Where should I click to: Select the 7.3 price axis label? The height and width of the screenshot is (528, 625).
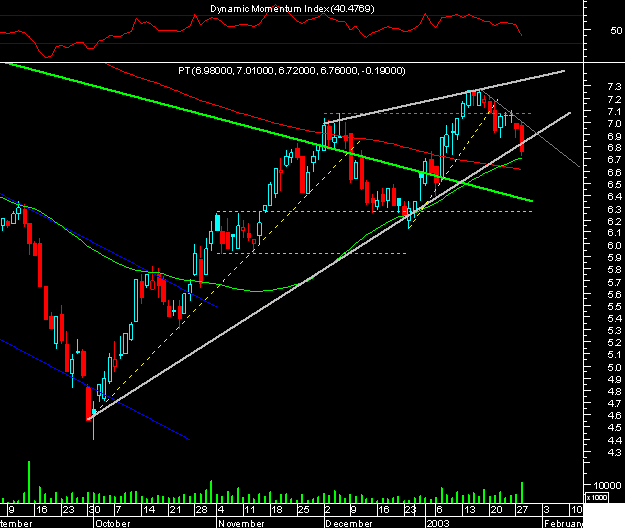614,86
